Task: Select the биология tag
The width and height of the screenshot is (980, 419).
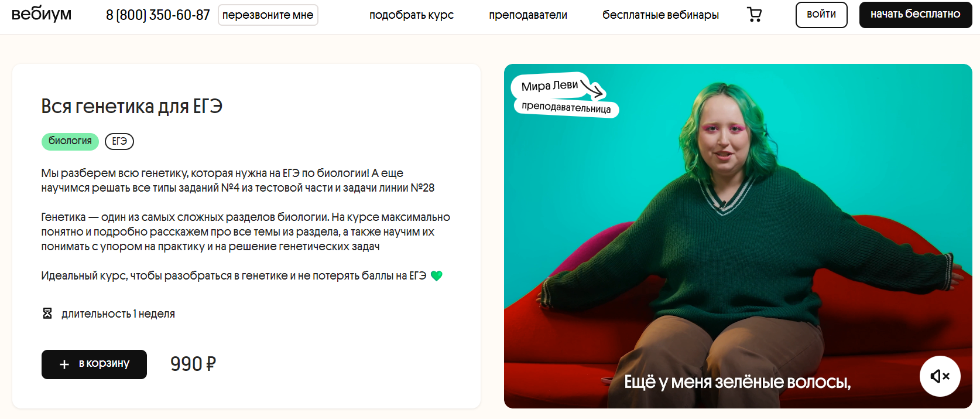Action: tap(70, 141)
